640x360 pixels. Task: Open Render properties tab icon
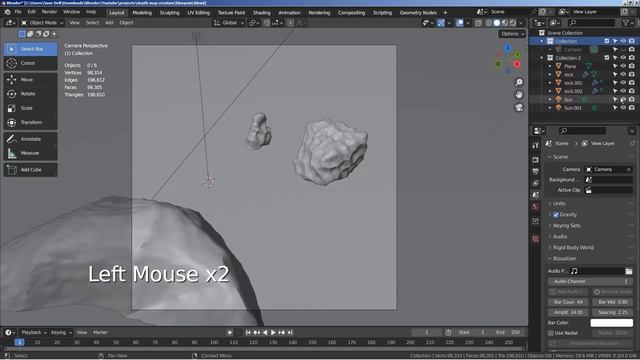click(536, 160)
